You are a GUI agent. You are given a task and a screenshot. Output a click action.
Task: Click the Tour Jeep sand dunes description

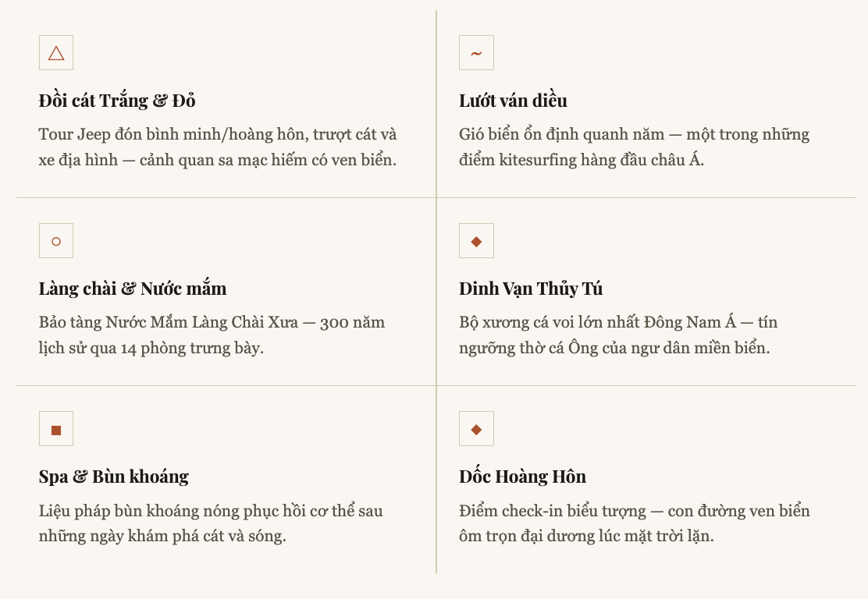click(x=218, y=147)
